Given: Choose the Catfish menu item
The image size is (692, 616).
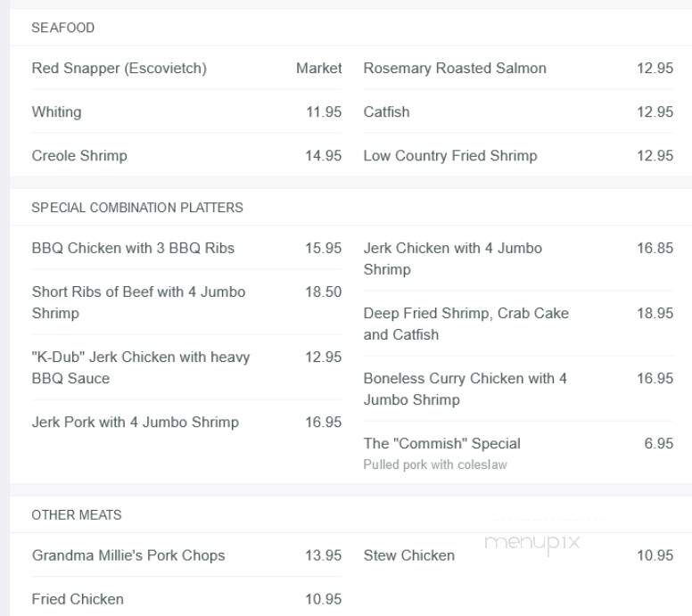Looking at the screenshot, I should click(x=387, y=112).
